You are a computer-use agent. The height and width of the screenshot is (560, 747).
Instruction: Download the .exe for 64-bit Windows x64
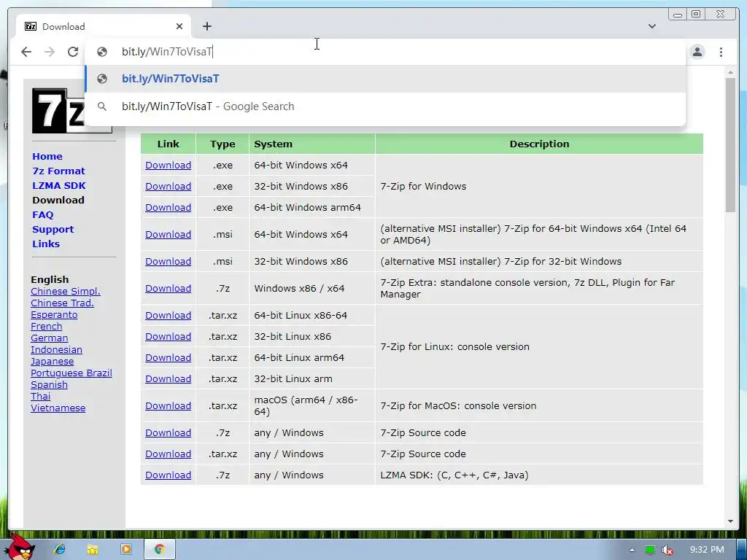[x=169, y=165]
